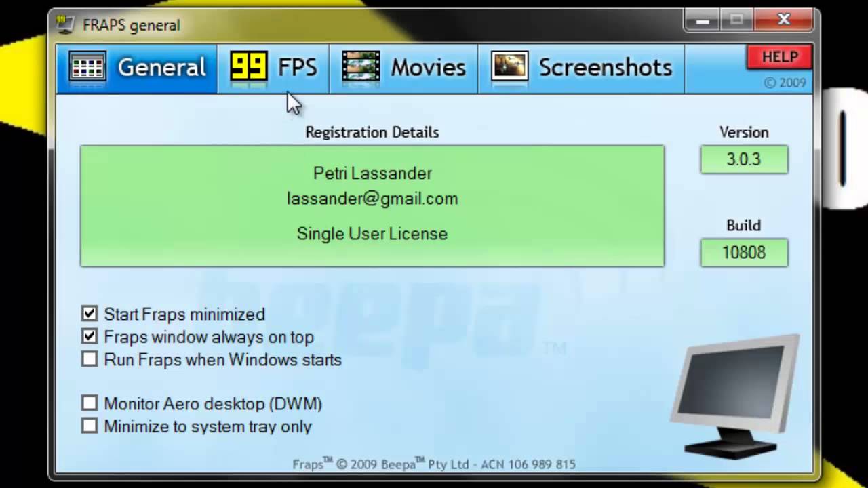Uncheck Fraps window always on top
The height and width of the screenshot is (488, 868).
pyautogui.click(x=90, y=336)
